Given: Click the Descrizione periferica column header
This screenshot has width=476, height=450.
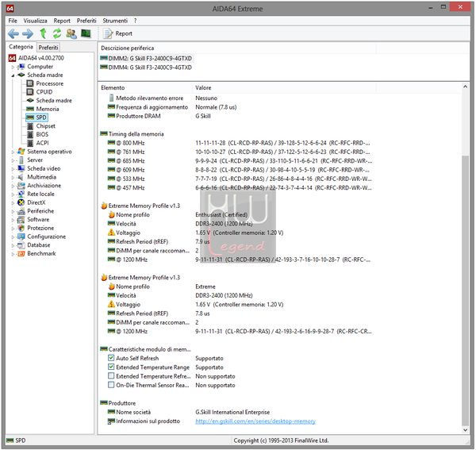Looking at the screenshot, I should tap(237, 48).
